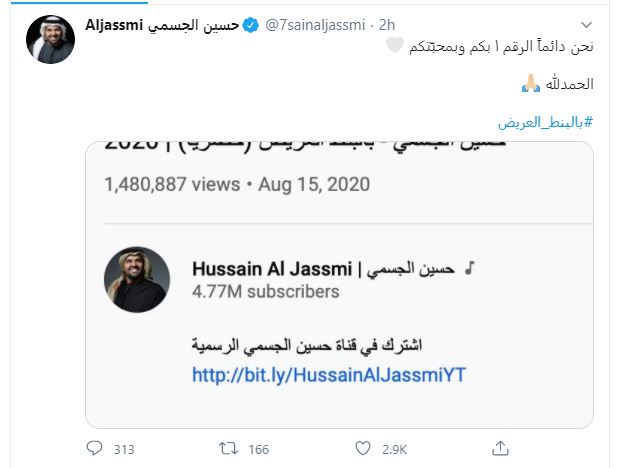This screenshot has width=618, height=468.
Task: Click the 166 retweets count
Action: coord(258,450)
